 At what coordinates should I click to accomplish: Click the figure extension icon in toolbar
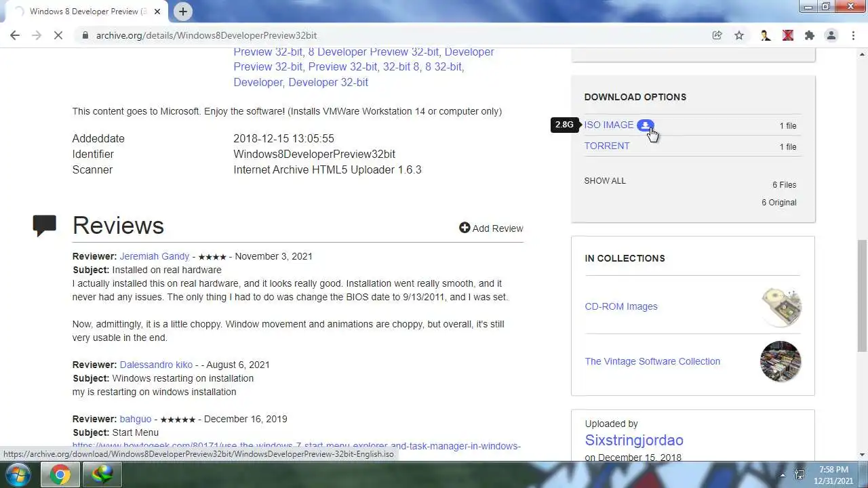[766, 35]
